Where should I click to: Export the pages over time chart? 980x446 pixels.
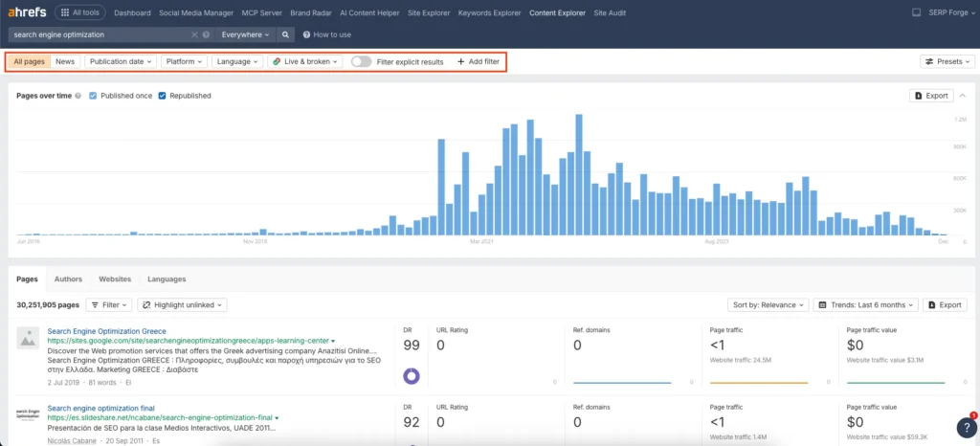930,96
